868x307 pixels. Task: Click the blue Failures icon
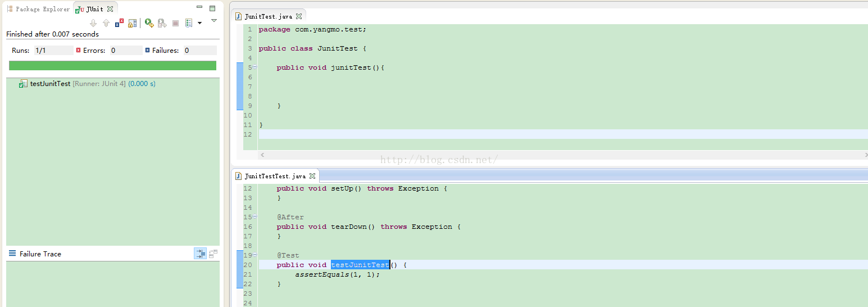[x=148, y=50]
